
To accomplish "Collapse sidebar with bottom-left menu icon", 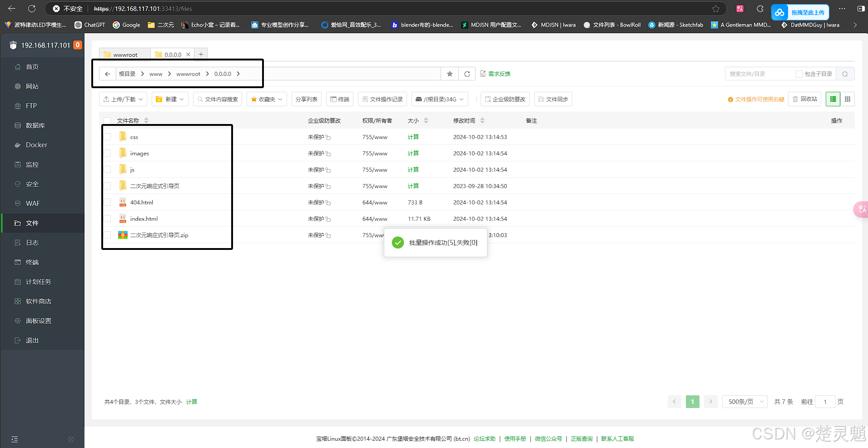I will click(15, 439).
